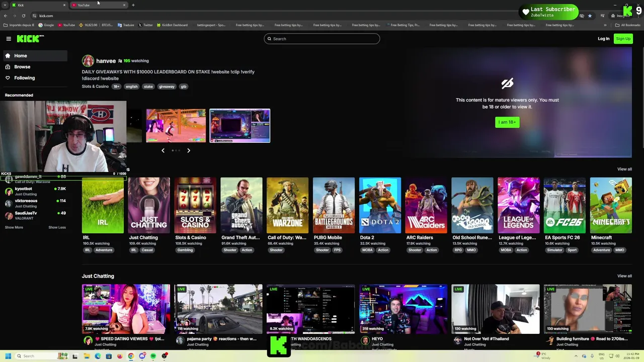The height and width of the screenshot is (362, 644).
Task: Collapse recommended list with Show Less
Action: point(57,227)
